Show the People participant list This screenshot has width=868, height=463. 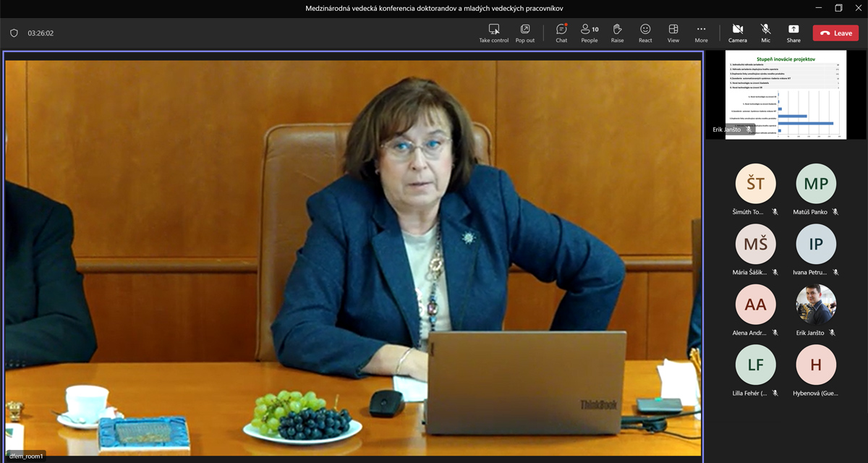click(x=590, y=33)
